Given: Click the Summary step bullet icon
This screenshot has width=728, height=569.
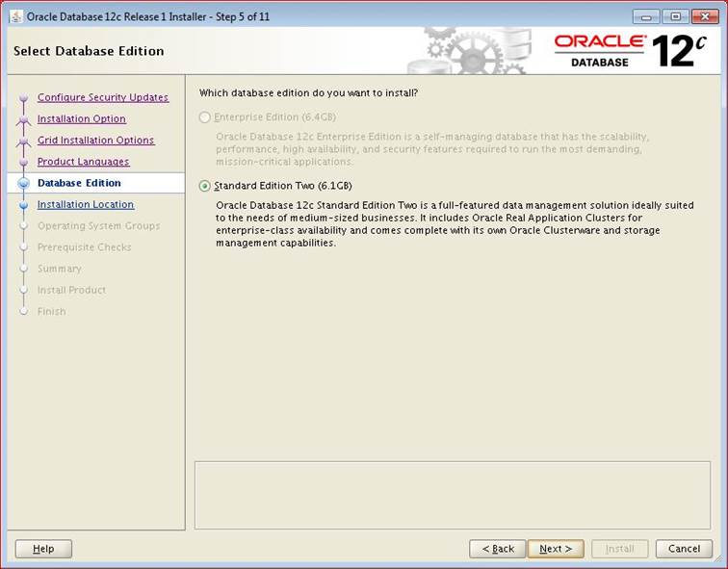Looking at the screenshot, I should click(x=23, y=269).
